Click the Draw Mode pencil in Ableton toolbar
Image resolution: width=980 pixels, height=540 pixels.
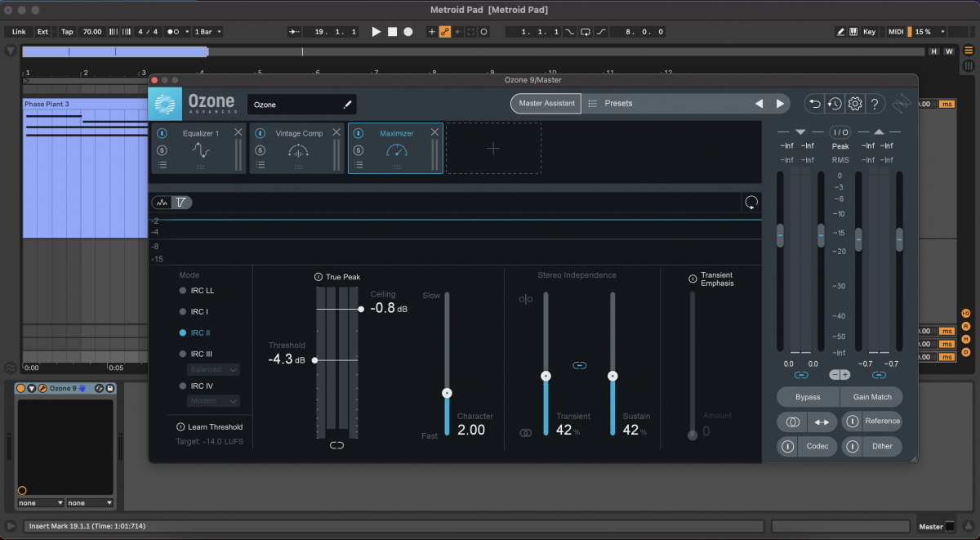point(840,32)
